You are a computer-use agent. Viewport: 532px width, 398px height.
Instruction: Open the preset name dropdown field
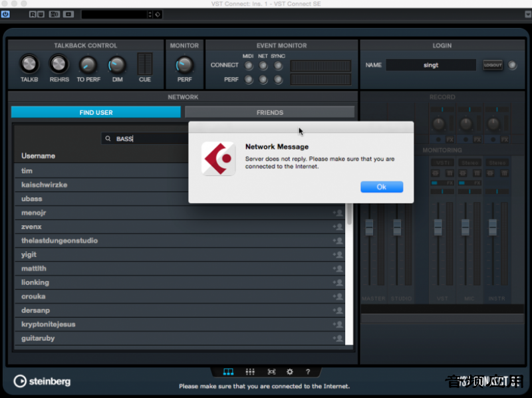pos(114,14)
